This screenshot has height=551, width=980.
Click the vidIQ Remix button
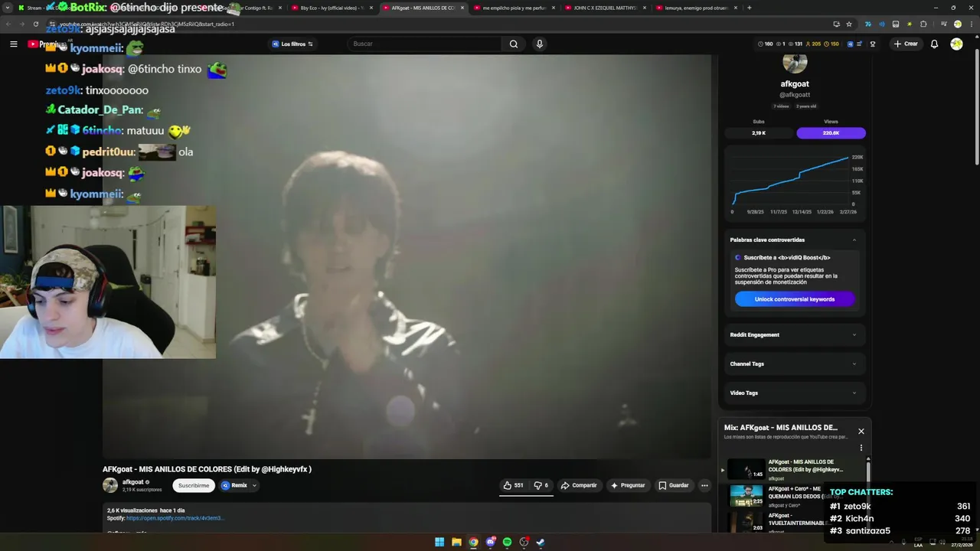click(x=235, y=485)
